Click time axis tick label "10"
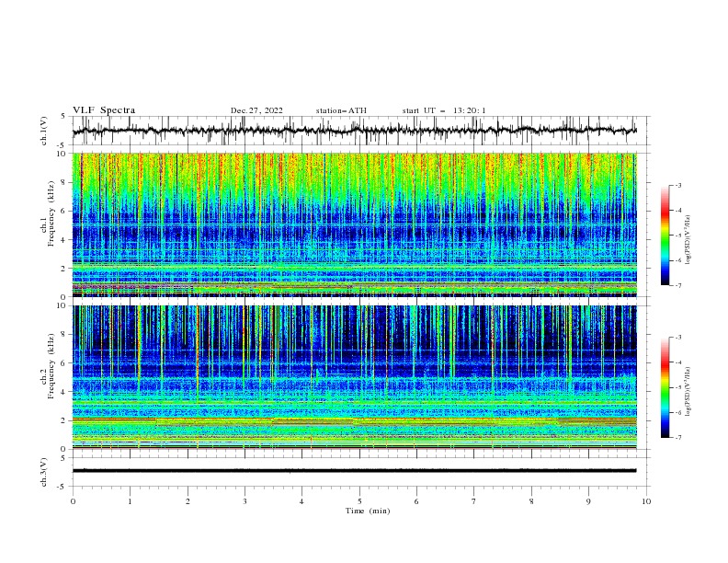The image size is (728, 563). click(646, 501)
